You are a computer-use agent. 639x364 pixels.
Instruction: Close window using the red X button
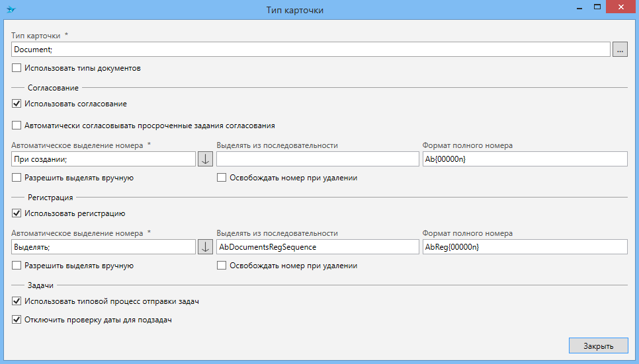click(x=621, y=7)
